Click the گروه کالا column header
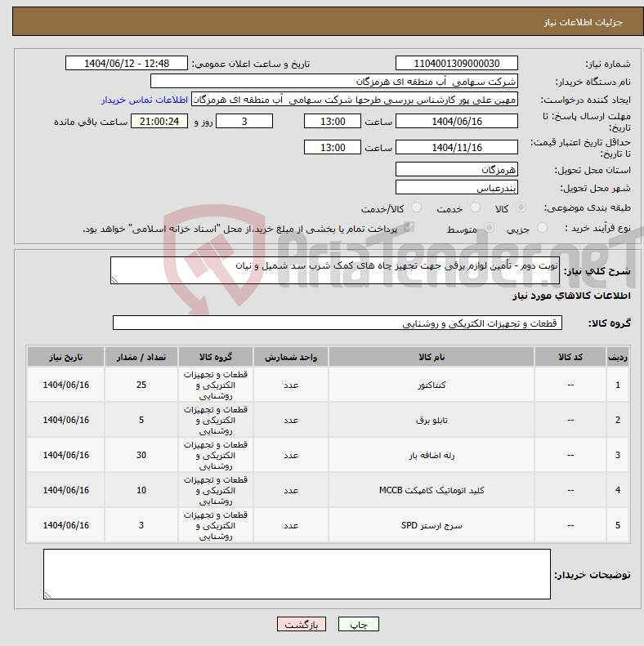The height and width of the screenshot is (646, 644). click(216, 357)
